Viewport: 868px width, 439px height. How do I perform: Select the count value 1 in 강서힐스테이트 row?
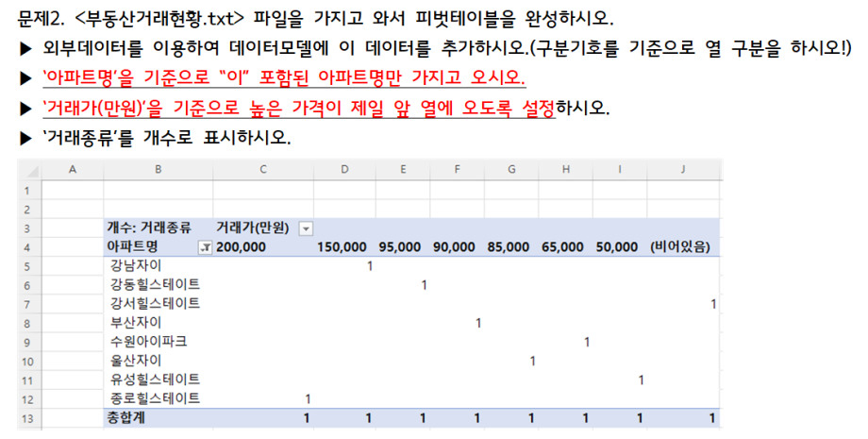pyautogui.click(x=713, y=304)
